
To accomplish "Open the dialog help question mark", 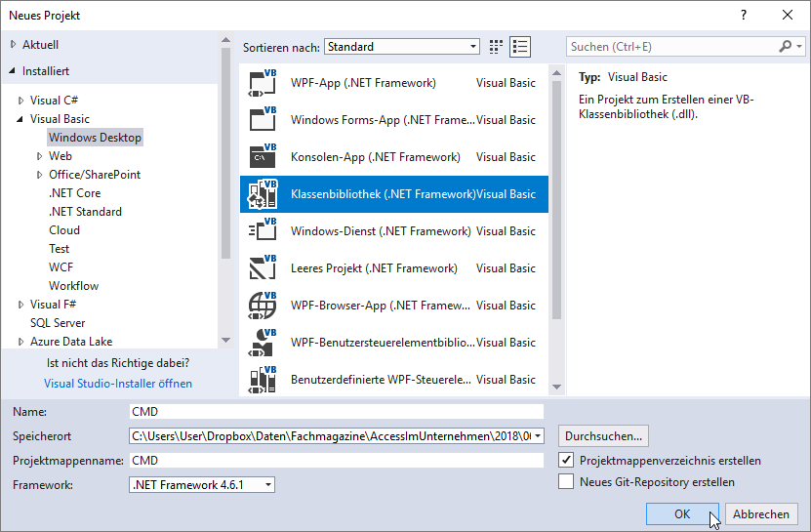I will point(744,15).
